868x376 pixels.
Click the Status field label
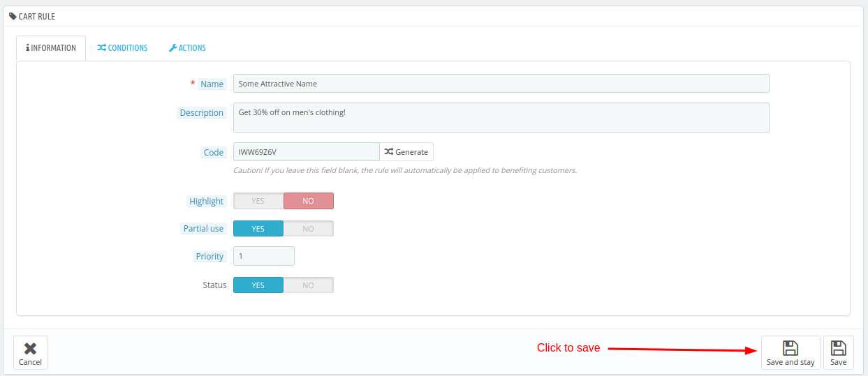214,285
